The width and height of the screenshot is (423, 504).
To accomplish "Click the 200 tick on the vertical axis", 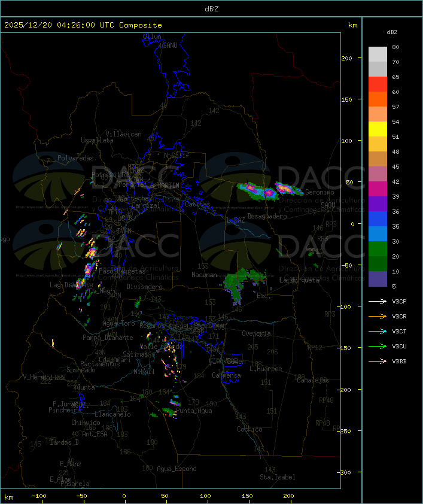I will 346,58.
